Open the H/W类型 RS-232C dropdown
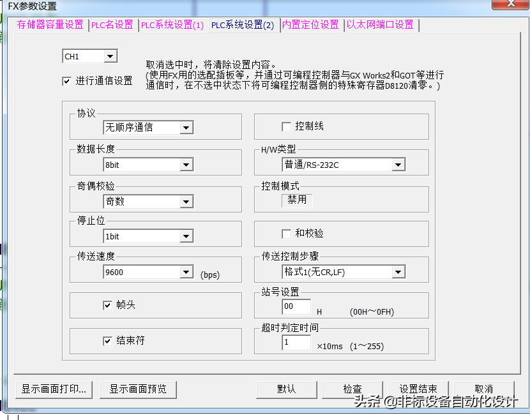530x420 pixels. coord(398,165)
